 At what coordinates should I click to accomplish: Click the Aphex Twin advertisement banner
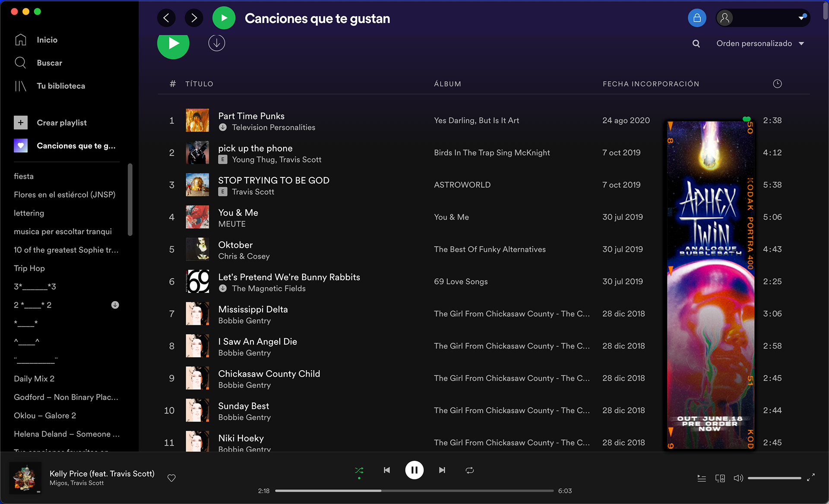point(711,285)
